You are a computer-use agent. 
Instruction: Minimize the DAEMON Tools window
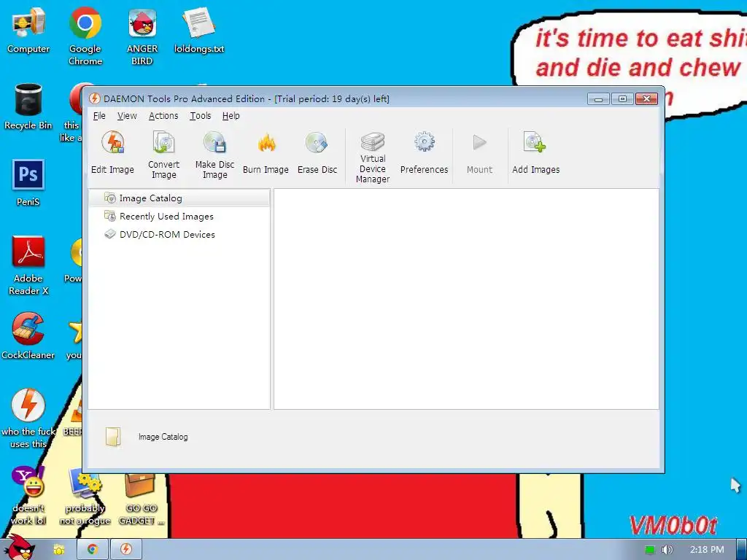coord(599,98)
